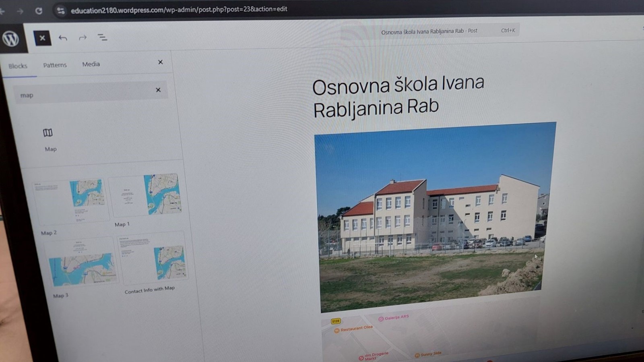Click Sunny Side marker on map

click(428, 354)
